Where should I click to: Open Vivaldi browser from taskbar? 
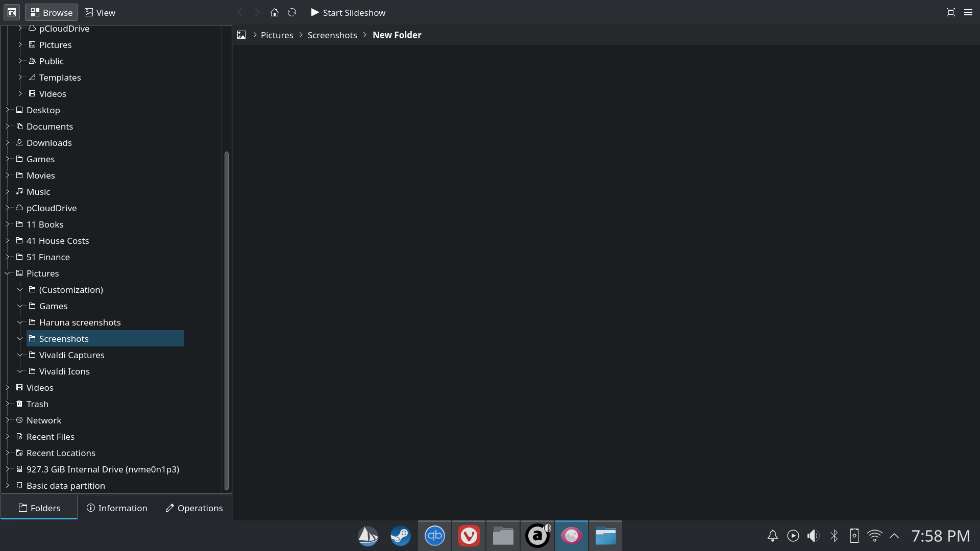coord(469,536)
